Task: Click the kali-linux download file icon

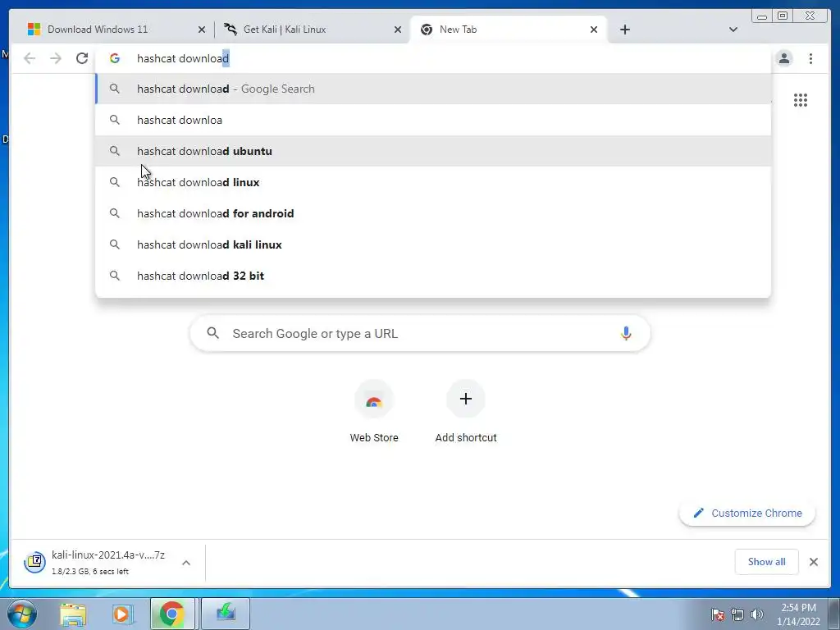Action: tap(34, 562)
